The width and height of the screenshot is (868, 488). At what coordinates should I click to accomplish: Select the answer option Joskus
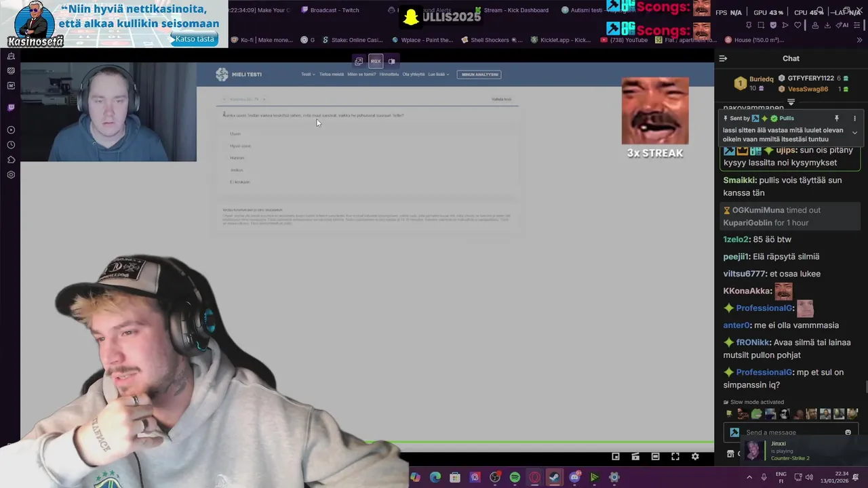236,170
